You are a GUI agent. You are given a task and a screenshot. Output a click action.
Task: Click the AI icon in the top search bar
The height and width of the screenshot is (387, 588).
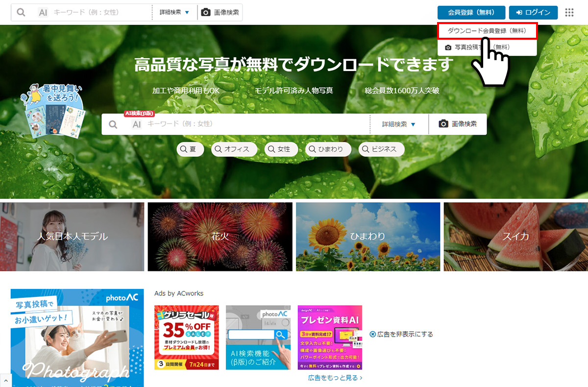pos(43,12)
